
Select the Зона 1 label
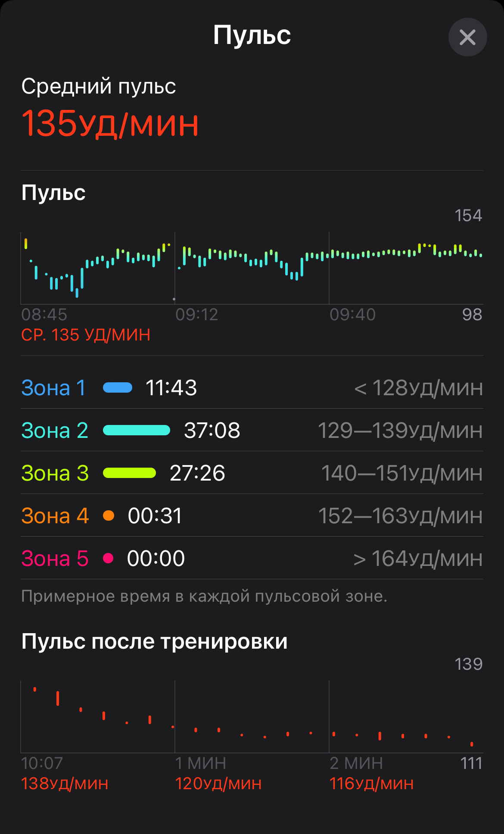pos(53,388)
